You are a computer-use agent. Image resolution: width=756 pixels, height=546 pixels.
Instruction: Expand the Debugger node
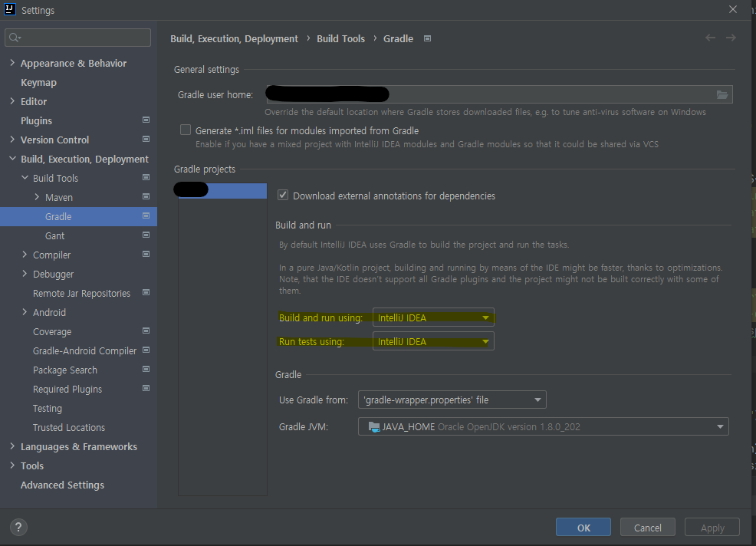click(25, 274)
